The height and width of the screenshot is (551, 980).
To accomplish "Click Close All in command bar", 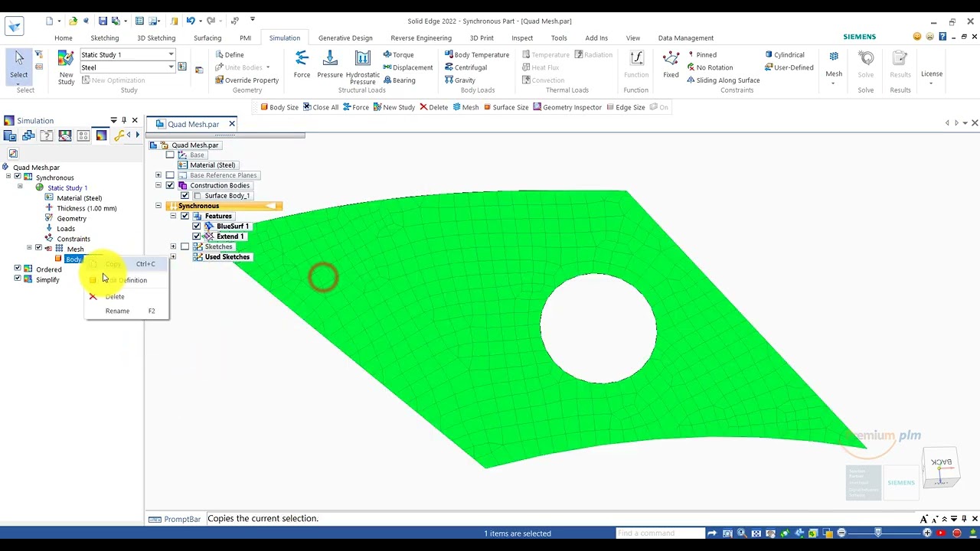I will [x=320, y=107].
